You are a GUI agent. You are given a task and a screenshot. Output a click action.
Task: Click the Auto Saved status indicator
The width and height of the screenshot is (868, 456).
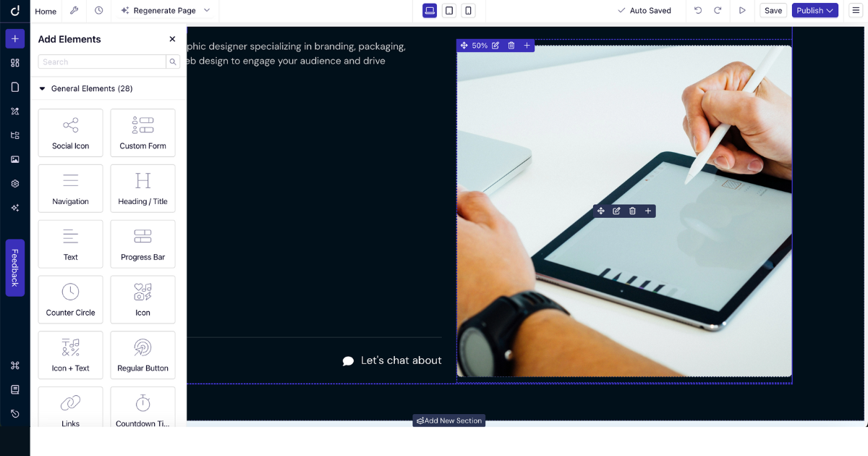click(644, 11)
